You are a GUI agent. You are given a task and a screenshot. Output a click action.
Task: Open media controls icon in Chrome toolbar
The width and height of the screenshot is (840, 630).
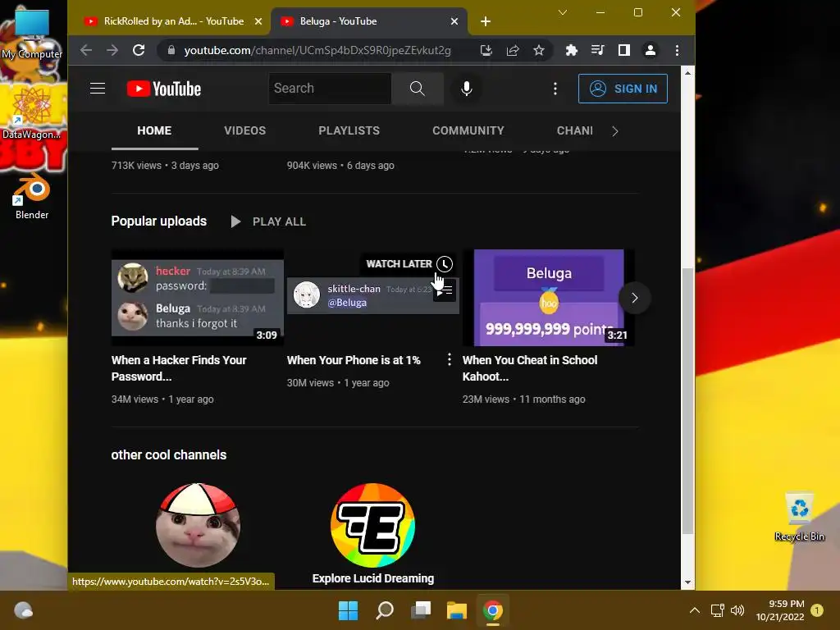click(597, 50)
